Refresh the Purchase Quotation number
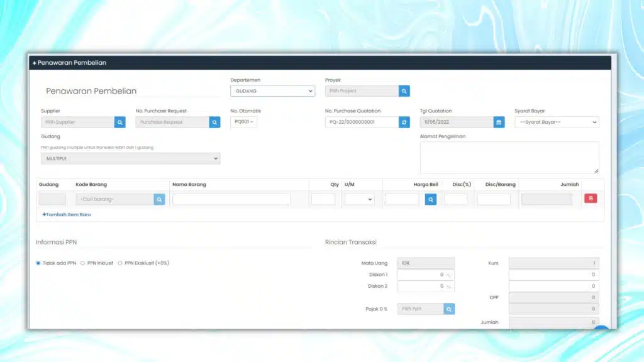The height and width of the screenshot is (362, 644). pyautogui.click(x=404, y=123)
